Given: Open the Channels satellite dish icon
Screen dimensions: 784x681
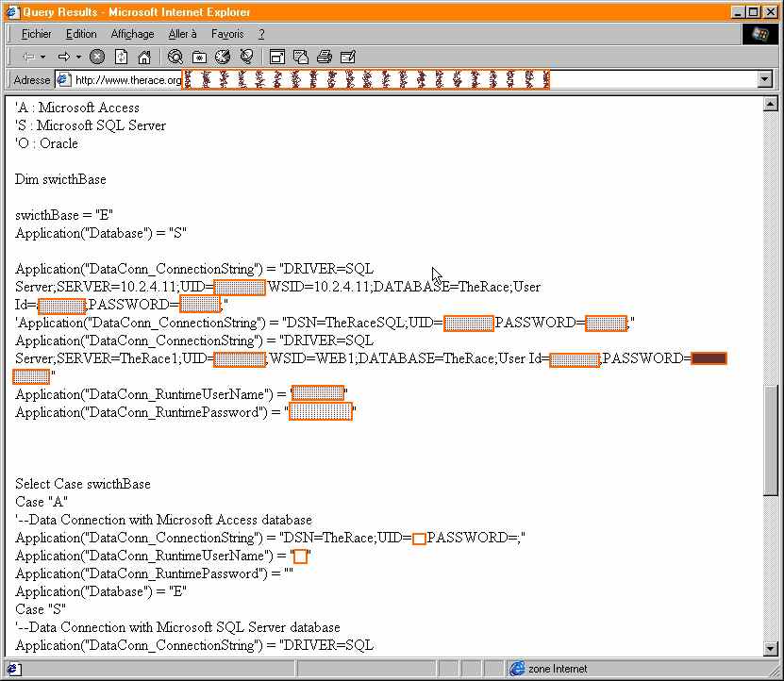Looking at the screenshot, I should (246, 57).
